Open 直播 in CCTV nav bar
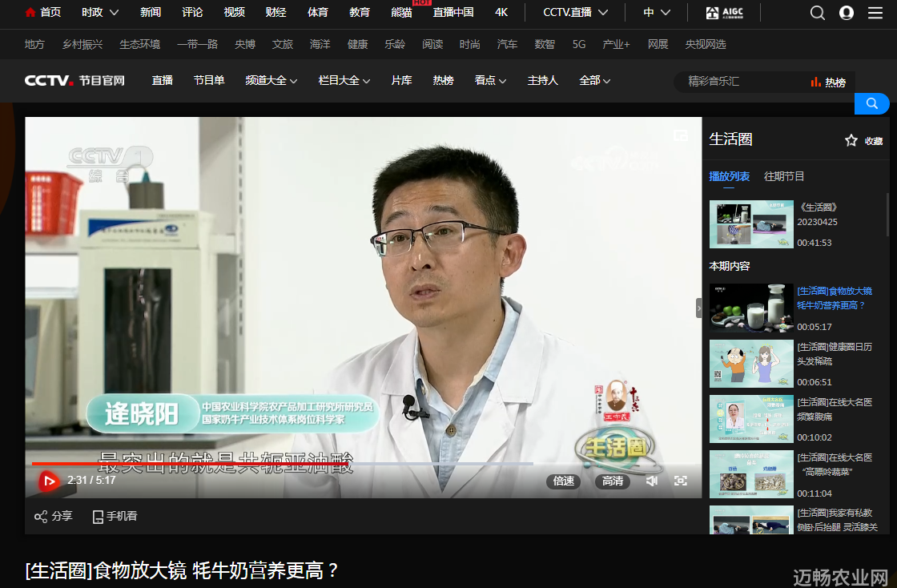Screen dimensions: 897x588 click(x=163, y=81)
